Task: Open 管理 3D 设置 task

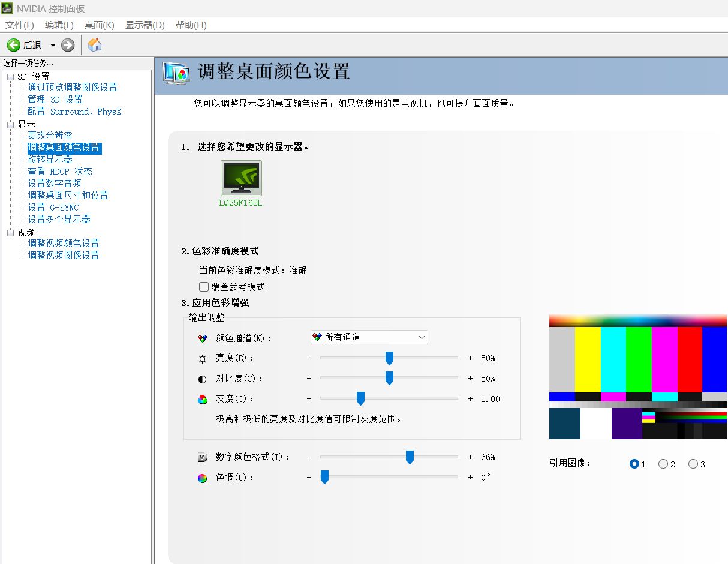Action: [x=55, y=100]
